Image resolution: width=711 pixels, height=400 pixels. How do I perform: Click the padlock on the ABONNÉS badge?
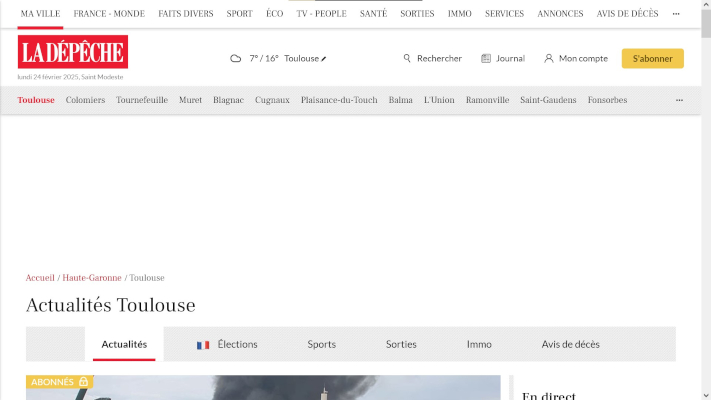pyautogui.click(x=83, y=382)
